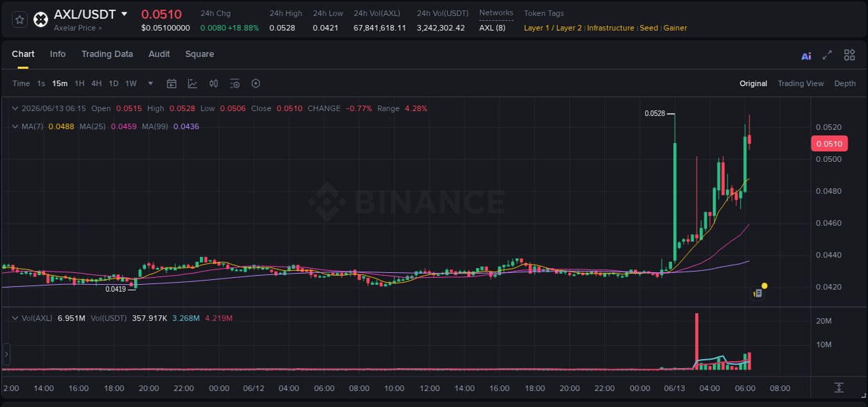Click the Seed token tag

(649, 28)
